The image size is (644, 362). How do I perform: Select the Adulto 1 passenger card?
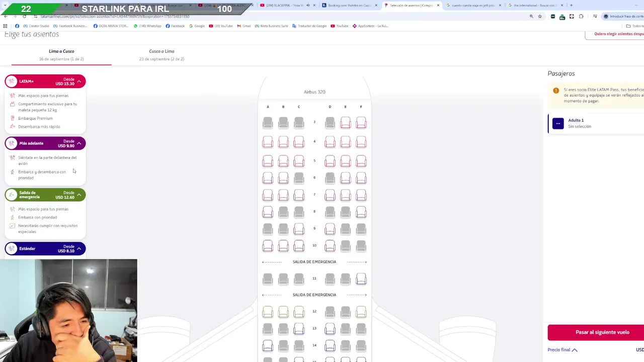596,124
